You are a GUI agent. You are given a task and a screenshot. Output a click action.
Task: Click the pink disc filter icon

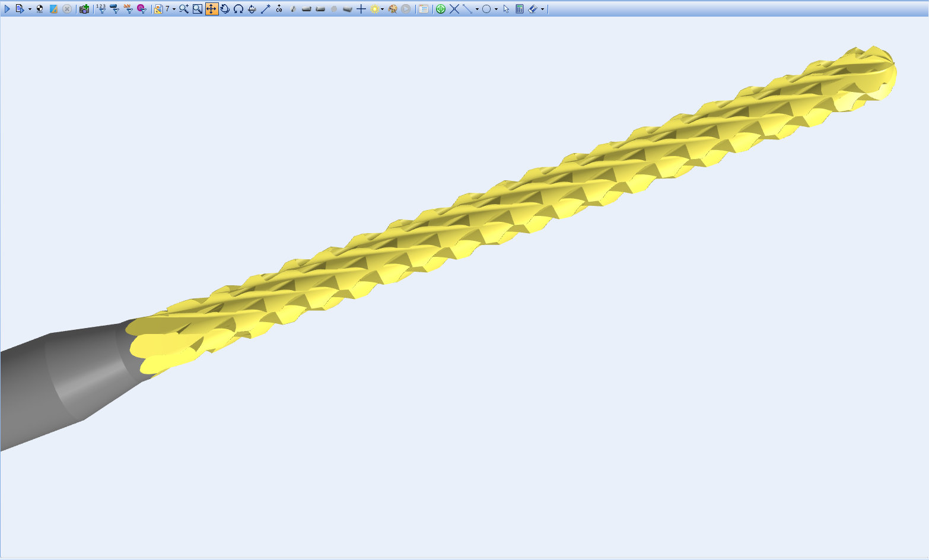142,9
